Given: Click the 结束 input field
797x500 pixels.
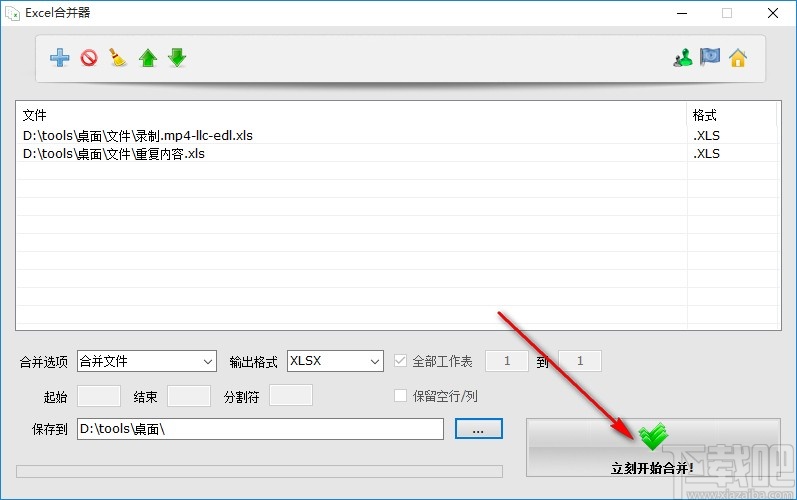Looking at the screenshot, I should [x=189, y=396].
